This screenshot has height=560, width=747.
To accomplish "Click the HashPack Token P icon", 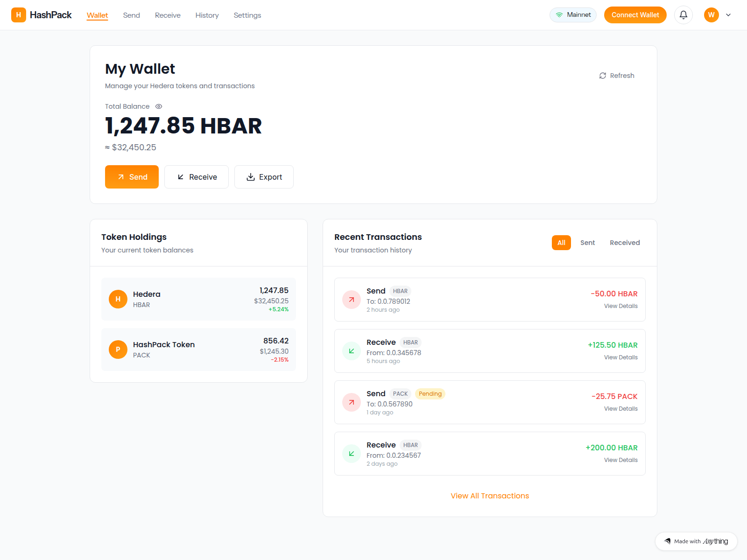I will point(118,350).
